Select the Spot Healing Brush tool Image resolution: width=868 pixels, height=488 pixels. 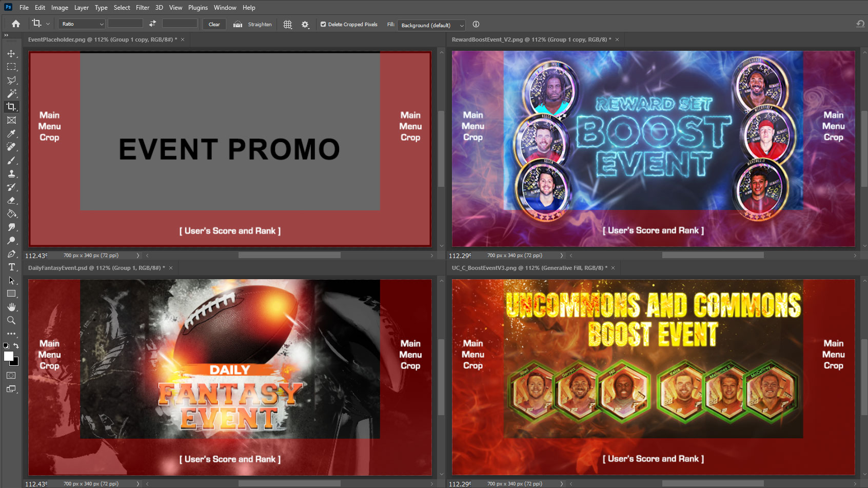[x=11, y=147]
